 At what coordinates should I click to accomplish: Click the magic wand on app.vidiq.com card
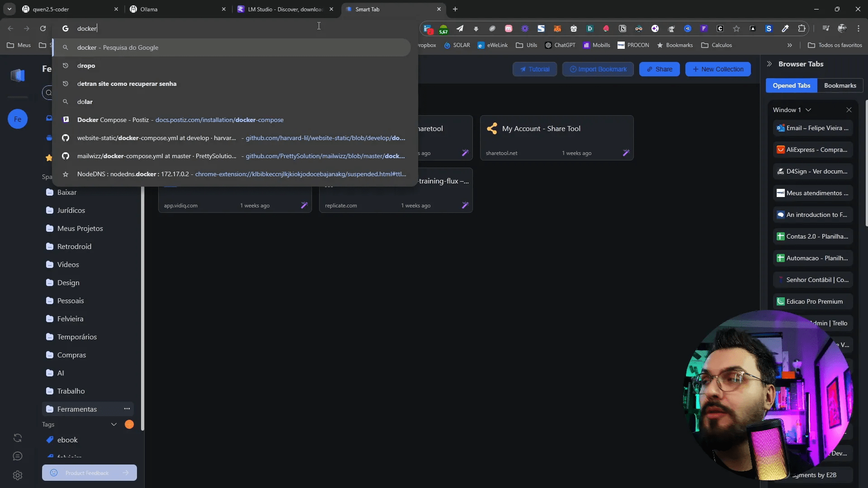point(304,205)
